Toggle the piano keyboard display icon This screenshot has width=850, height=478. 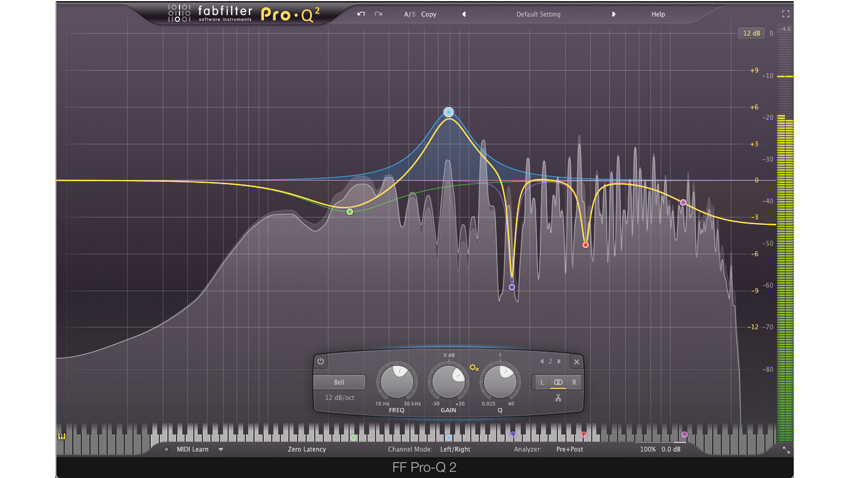62,436
